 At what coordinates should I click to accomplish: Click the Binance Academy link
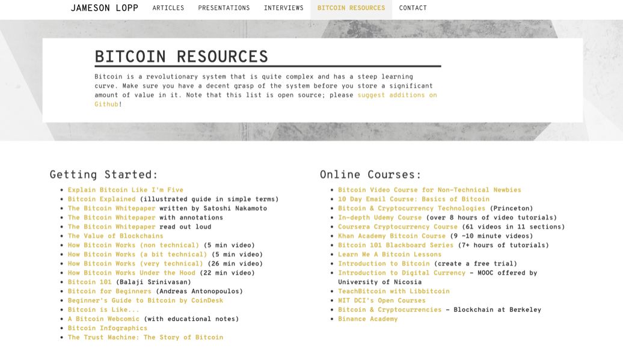pyautogui.click(x=367, y=319)
